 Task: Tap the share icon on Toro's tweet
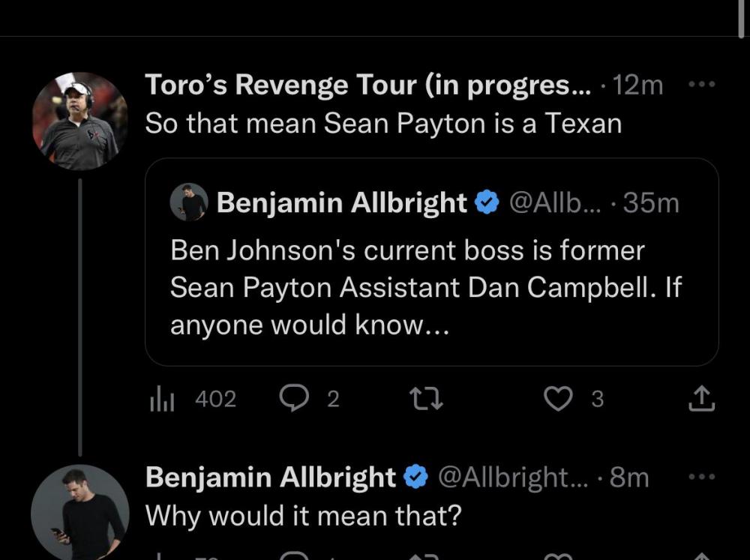pos(701,399)
